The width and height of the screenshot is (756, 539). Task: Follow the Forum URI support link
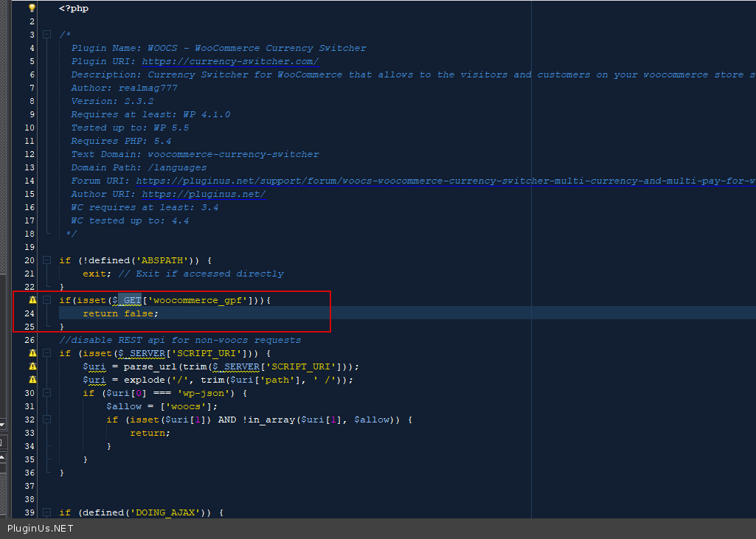[443, 181]
